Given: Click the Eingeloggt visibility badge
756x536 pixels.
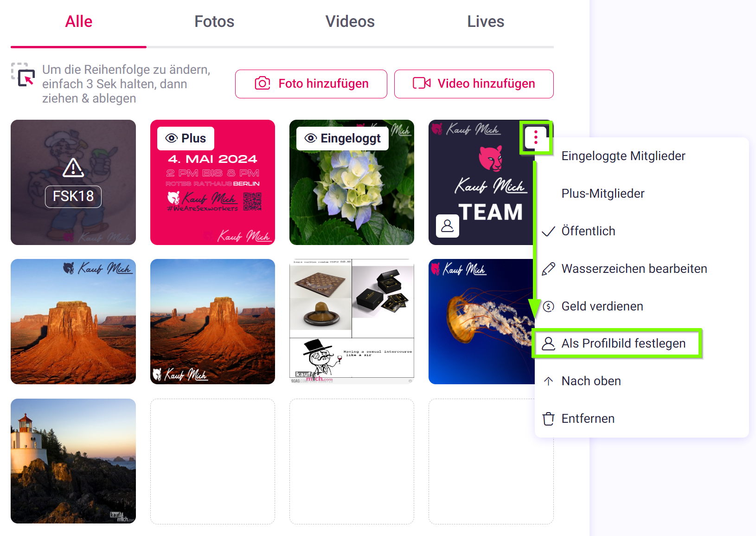Looking at the screenshot, I should tap(342, 138).
